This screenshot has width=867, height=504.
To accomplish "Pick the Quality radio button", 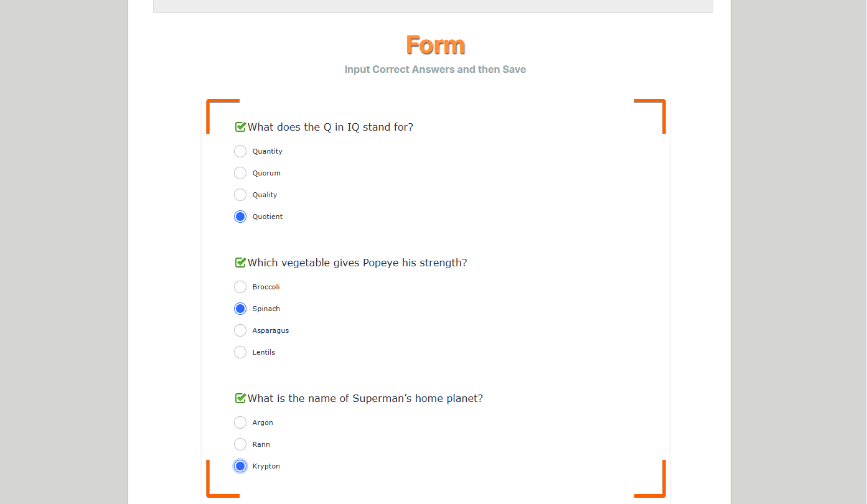I will (240, 195).
